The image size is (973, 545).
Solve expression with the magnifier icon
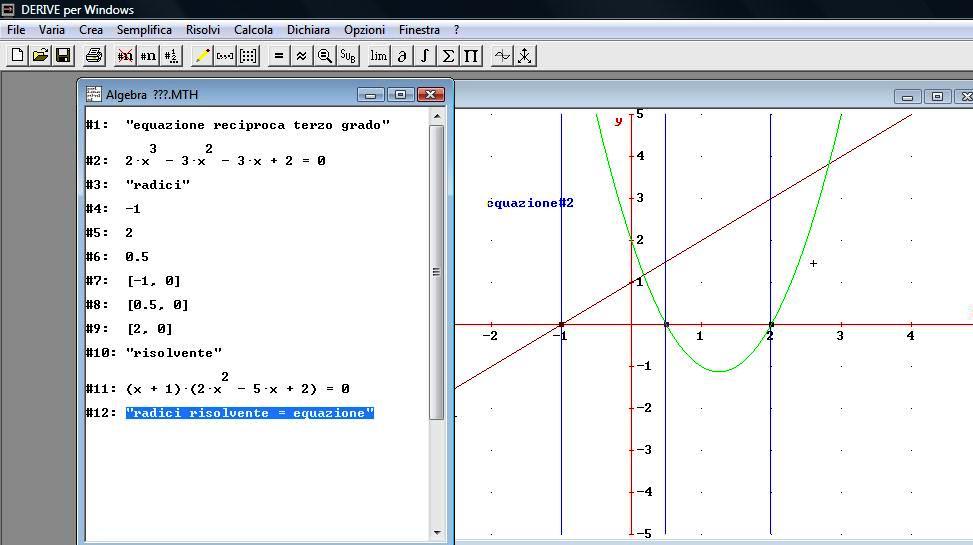pos(325,56)
